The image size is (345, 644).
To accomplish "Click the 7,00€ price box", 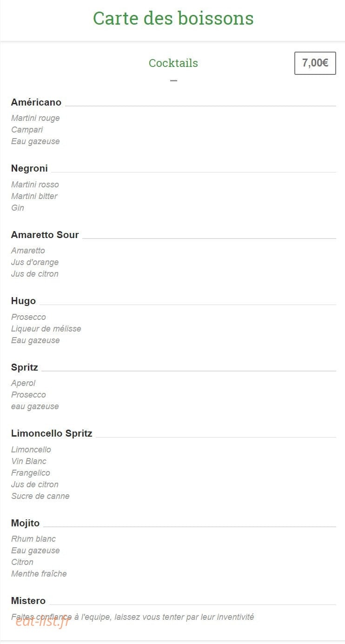I will pyautogui.click(x=315, y=63).
